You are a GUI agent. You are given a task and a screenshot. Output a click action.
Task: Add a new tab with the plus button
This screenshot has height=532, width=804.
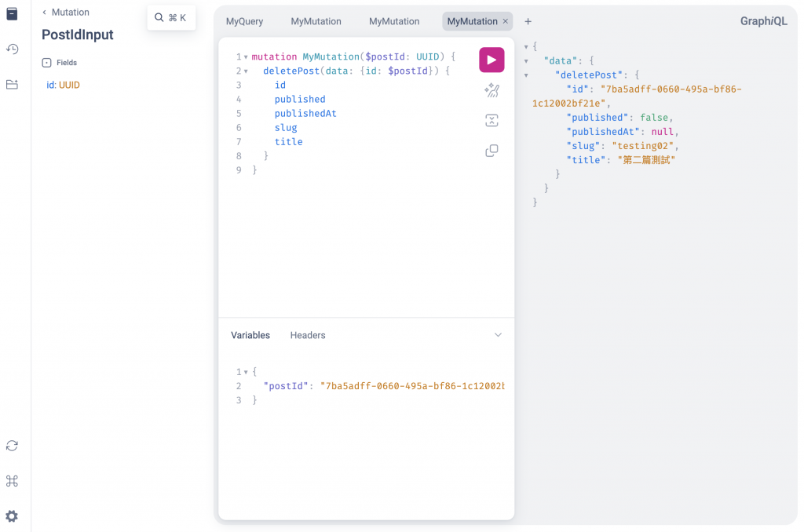point(528,21)
